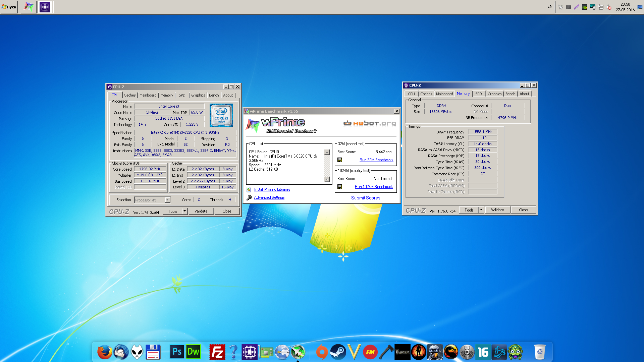This screenshot has width=644, height=362.
Task: Save the 1024M score with floppy icon
Action: [x=340, y=187]
